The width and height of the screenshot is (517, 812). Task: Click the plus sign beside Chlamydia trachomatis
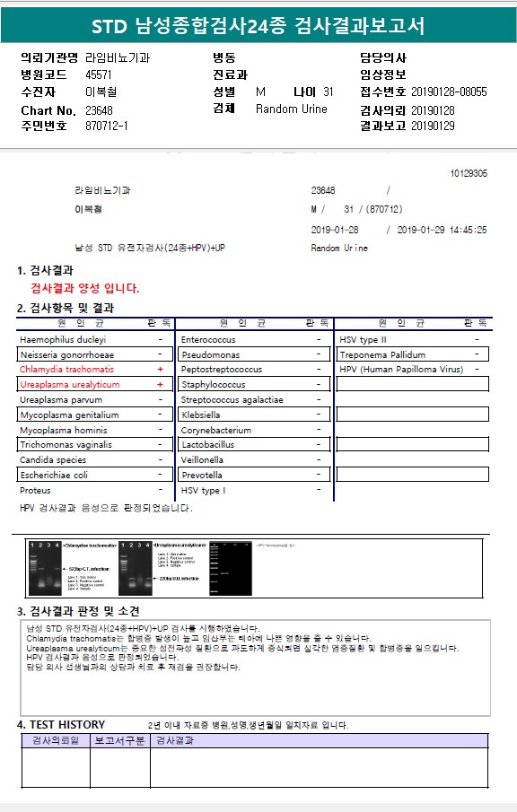(160, 370)
